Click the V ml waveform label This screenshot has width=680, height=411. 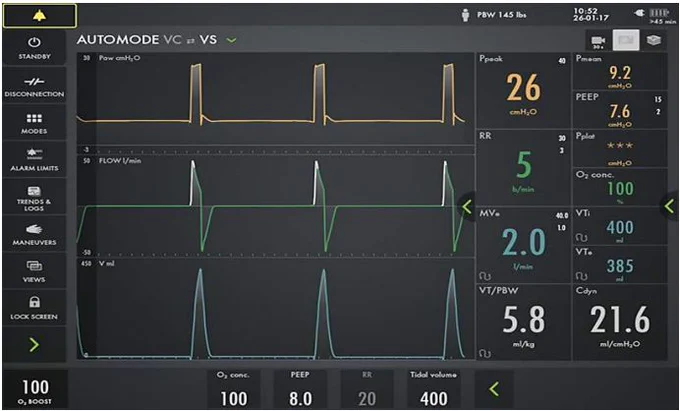(107, 263)
